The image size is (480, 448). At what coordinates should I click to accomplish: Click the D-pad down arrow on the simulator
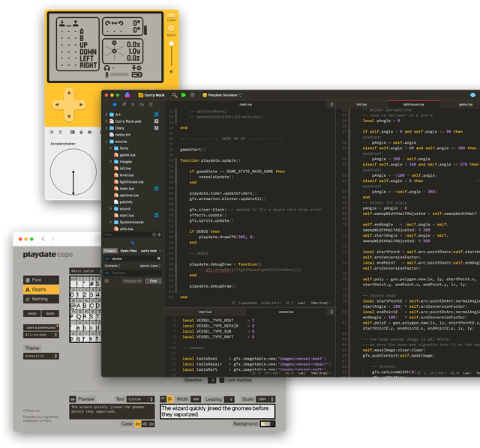69,117
